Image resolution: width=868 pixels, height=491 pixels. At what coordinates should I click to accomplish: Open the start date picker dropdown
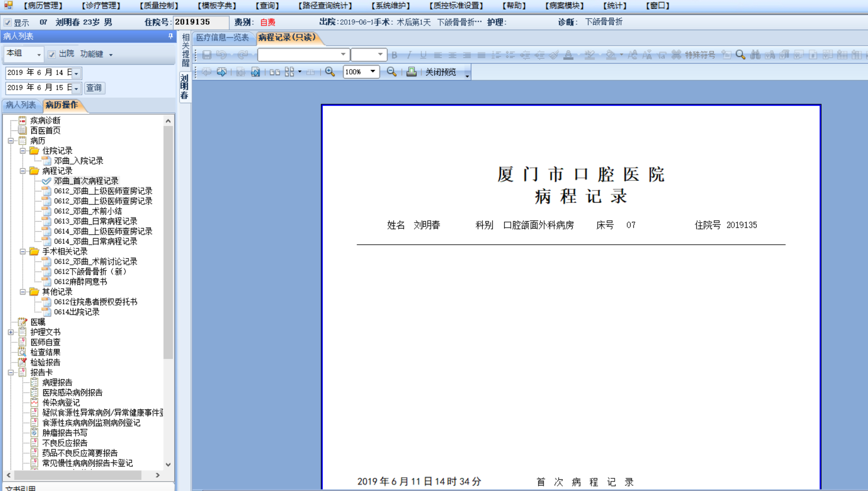[x=77, y=73]
